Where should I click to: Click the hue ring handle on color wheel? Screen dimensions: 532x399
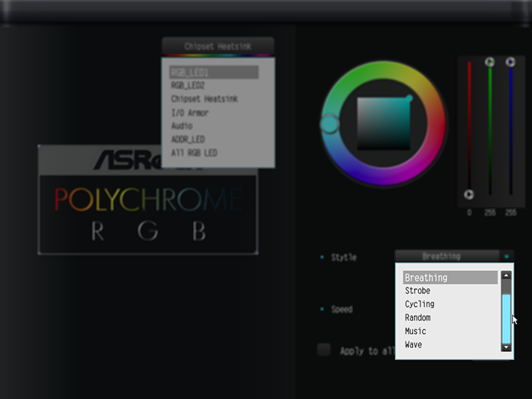[x=329, y=124]
